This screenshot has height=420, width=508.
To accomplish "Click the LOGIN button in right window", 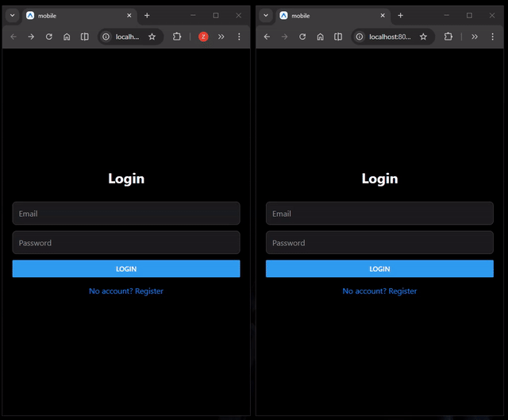I will pos(379,268).
